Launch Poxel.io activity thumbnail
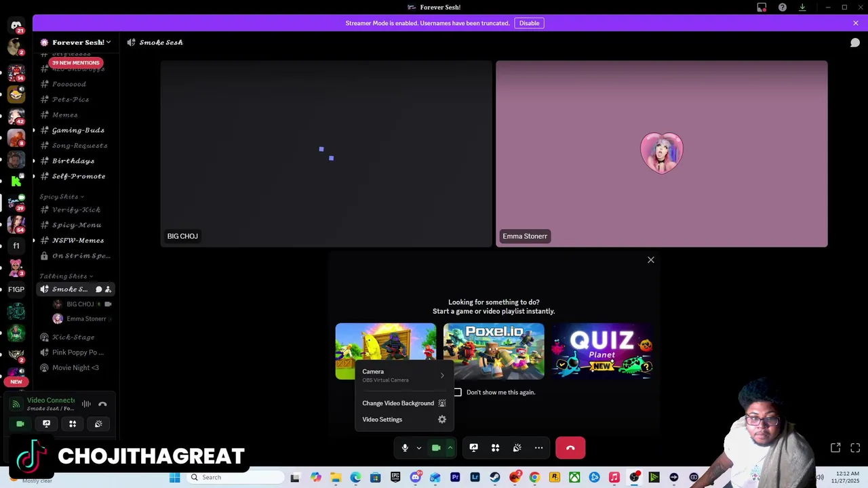This screenshot has width=868, height=488. coord(494,351)
